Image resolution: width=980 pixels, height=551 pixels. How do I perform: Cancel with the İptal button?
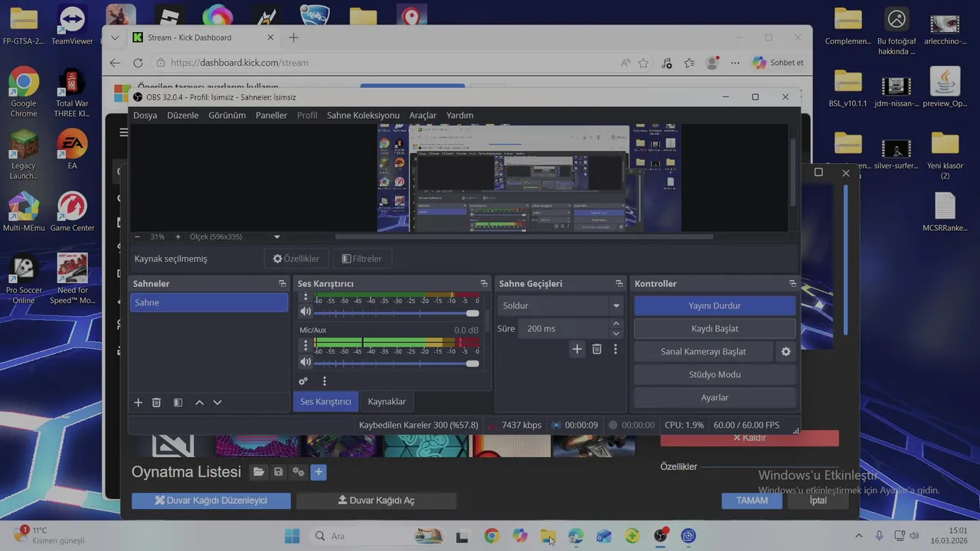pyautogui.click(x=818, y=500)
